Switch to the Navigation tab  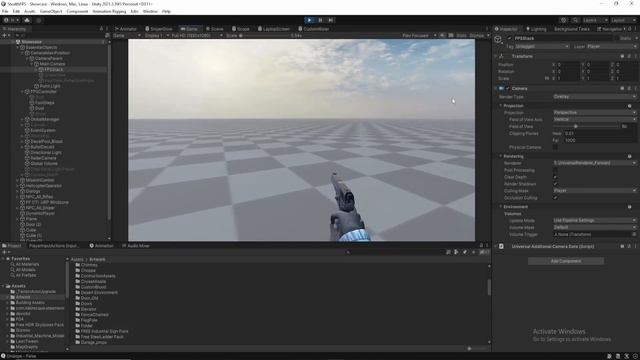pyautogui.click(x=610, y=29)
